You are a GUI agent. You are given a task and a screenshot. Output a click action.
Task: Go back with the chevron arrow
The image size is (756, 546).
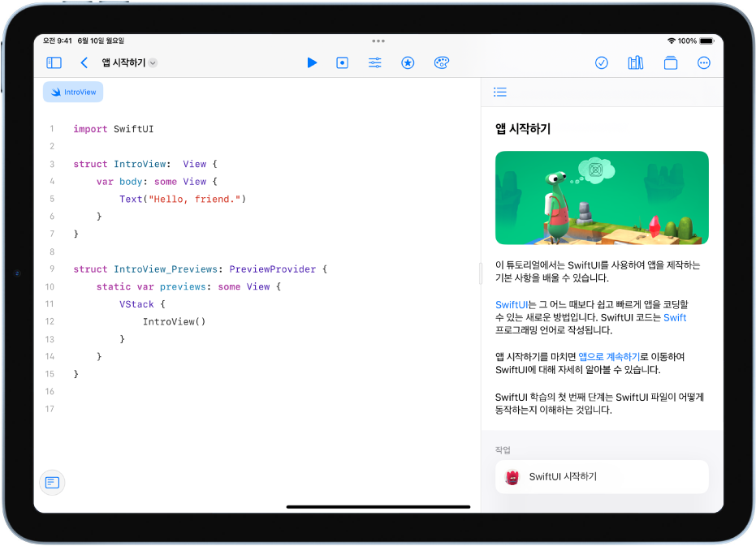point(84,62)
